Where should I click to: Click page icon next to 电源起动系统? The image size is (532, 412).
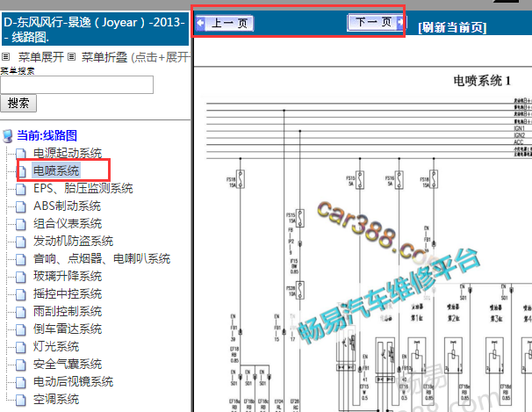tap(21, 154)
